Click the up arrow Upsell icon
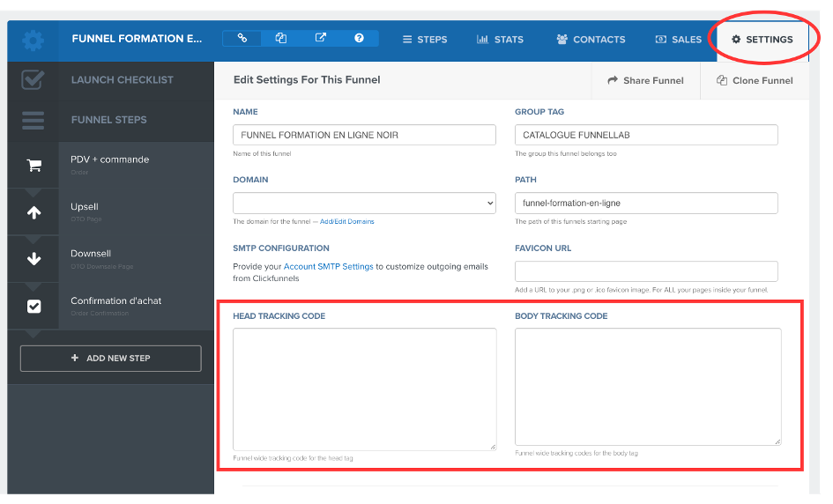Screen dimensions: 833x504 tap(34, 212)
